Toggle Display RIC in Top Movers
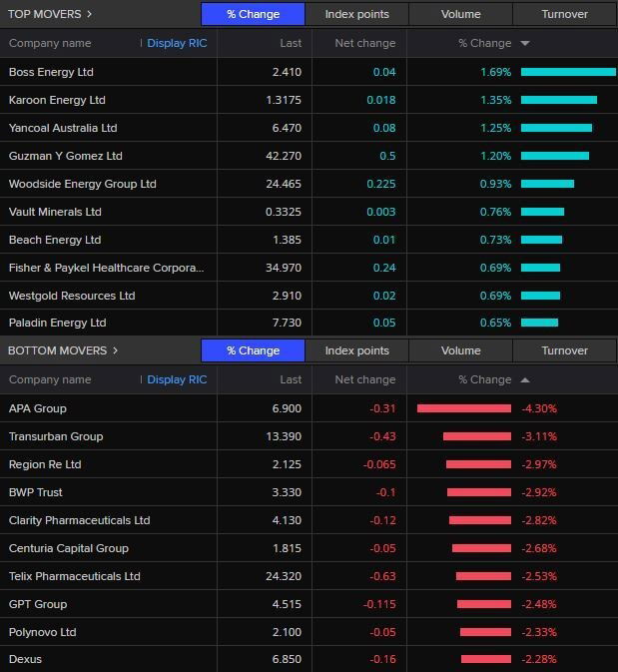The image size is (618, 672). tap(177, 43)
